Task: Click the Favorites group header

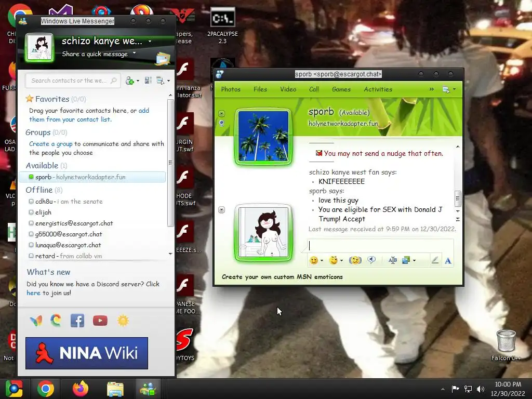Action: pos(55,99)
